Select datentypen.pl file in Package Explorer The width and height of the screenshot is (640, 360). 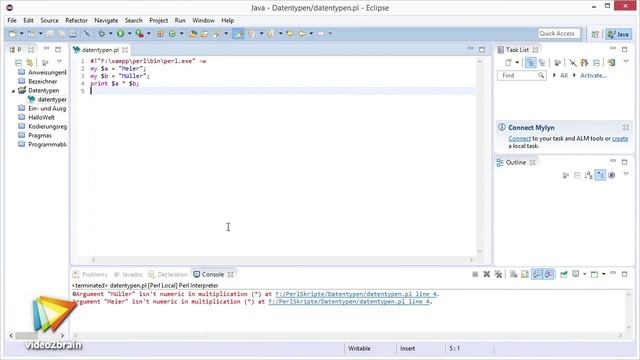48,100
